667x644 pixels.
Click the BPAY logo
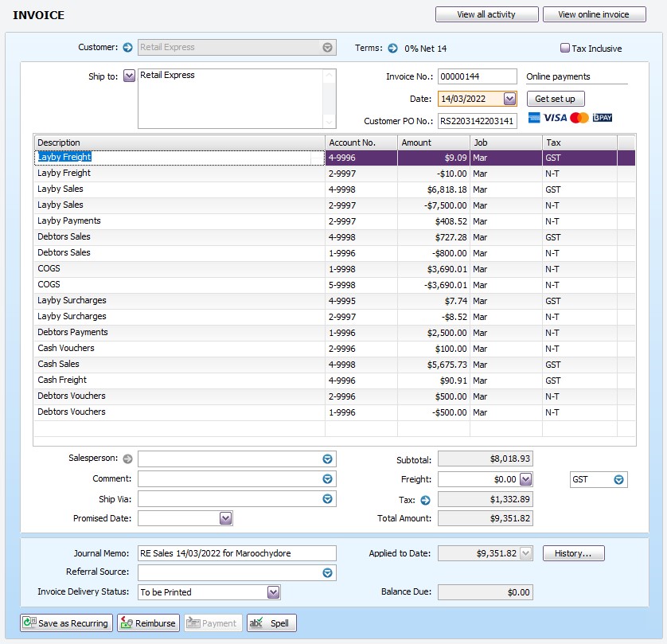coord(603,118)
